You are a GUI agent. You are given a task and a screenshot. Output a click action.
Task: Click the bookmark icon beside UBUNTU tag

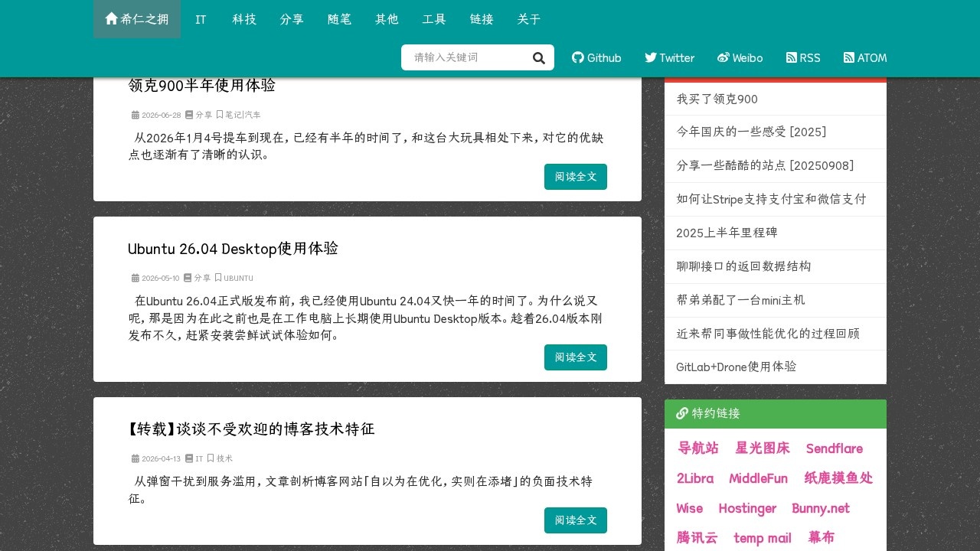click(218, 278)
